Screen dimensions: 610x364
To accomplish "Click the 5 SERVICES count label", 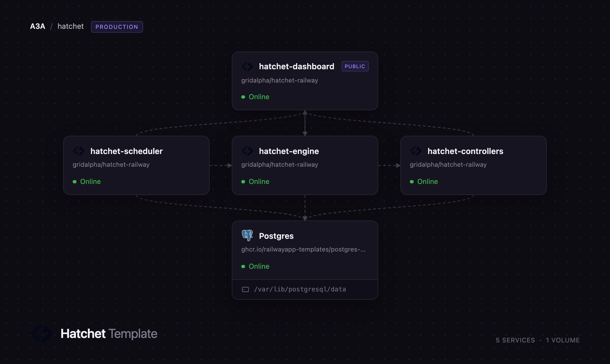I will point(515,340).
